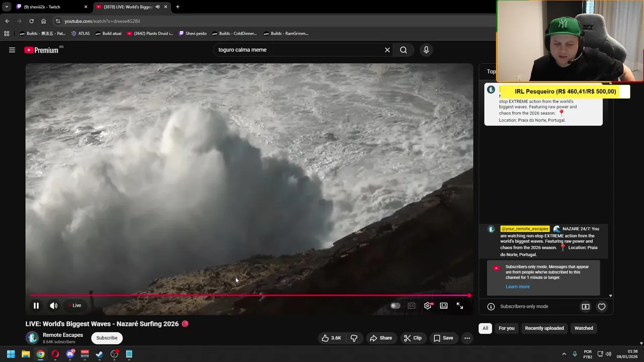Open site info icon in address bar
The width and height of the screenshot is (644, 362).
[x=58, y=21]
